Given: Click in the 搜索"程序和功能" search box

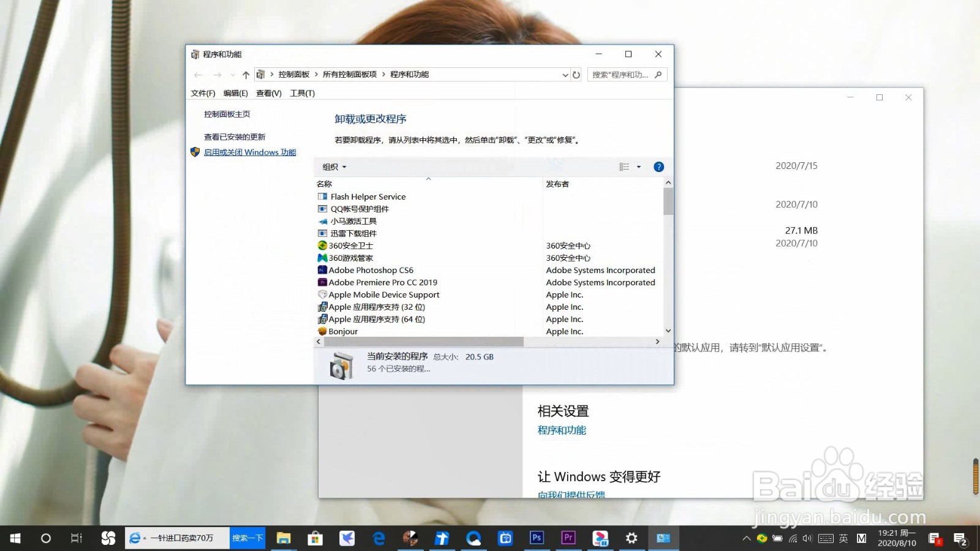Looking at the screenshot, I should 622,74.
